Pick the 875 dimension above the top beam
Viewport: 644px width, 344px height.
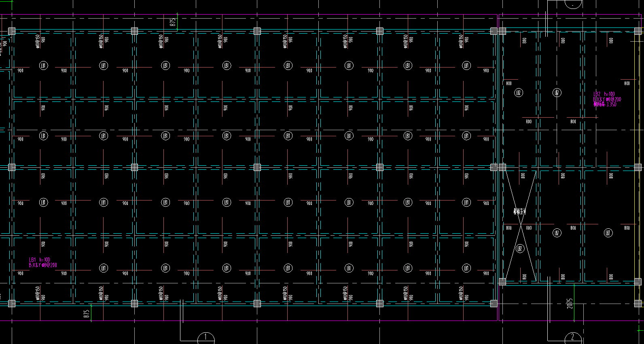coord(173,23)
